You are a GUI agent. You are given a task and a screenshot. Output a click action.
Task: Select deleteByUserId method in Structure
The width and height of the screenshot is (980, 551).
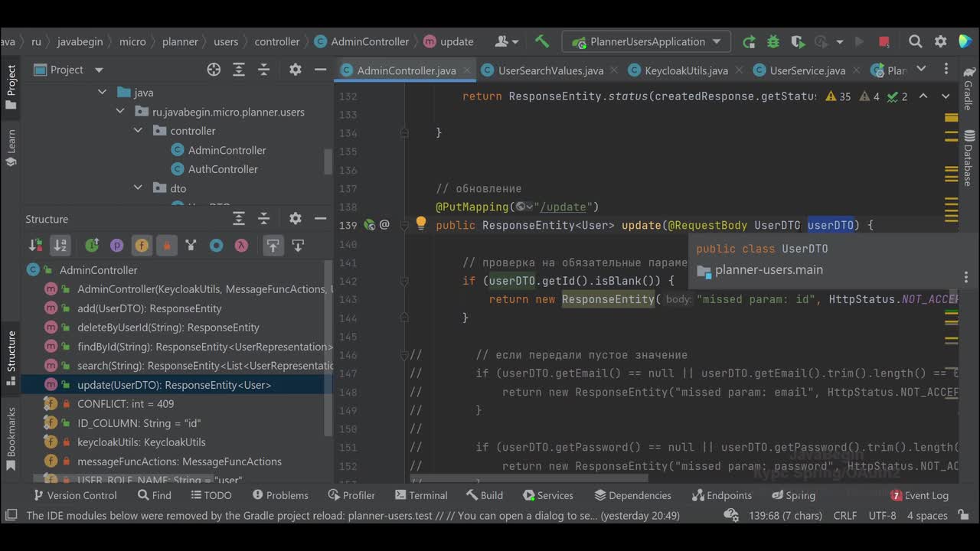[168, 328]
